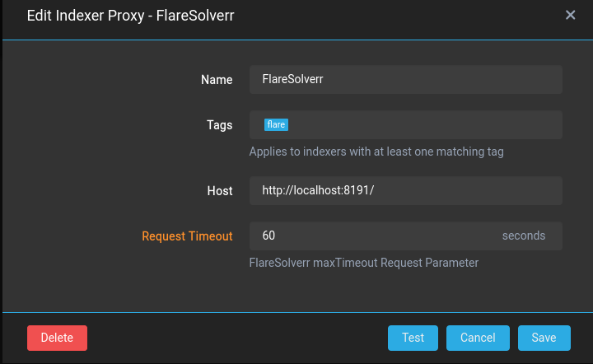Delete this FlareSolverr proxy
The width and height of the screenshot is (593, 364).
57,338
